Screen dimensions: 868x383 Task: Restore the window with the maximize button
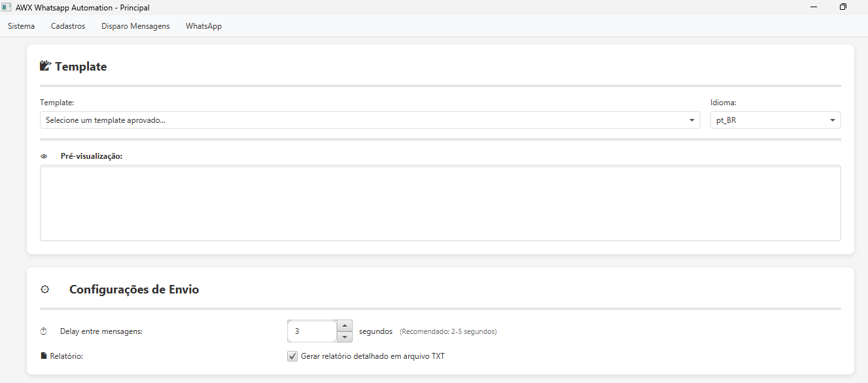pyautogui.click(x=842, y=7)
